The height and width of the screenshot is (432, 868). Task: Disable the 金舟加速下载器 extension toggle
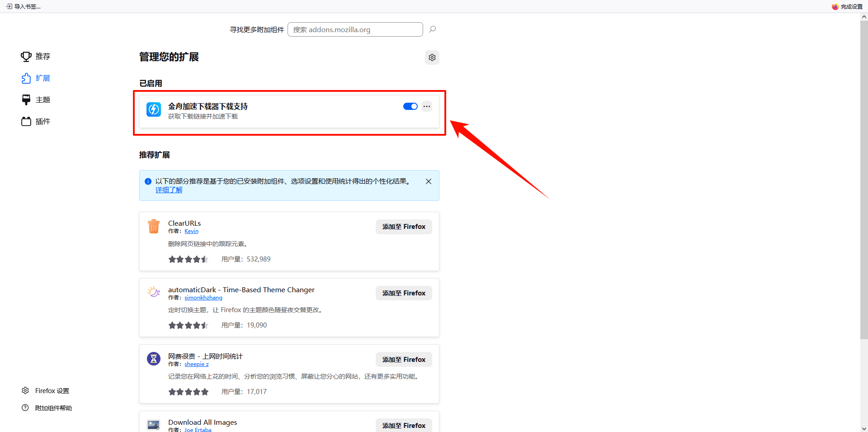(x=410, y=106)
